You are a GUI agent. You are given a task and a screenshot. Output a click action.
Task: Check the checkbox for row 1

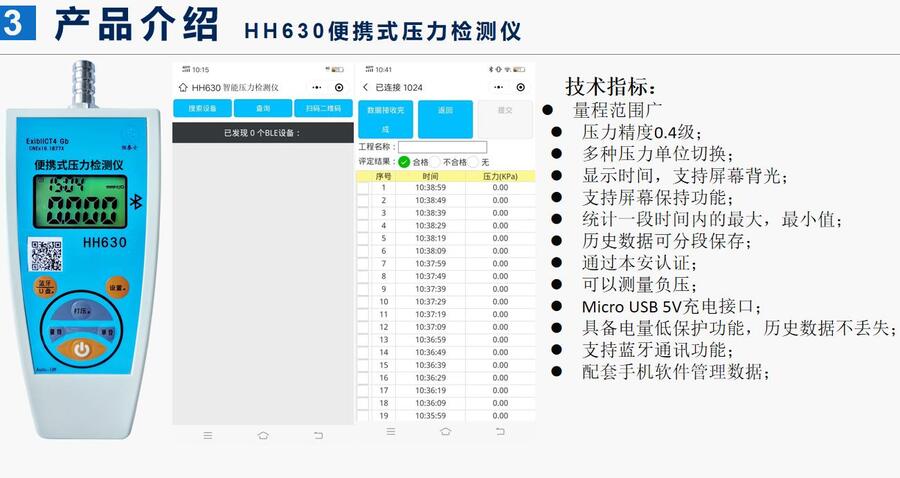point(363,188)
